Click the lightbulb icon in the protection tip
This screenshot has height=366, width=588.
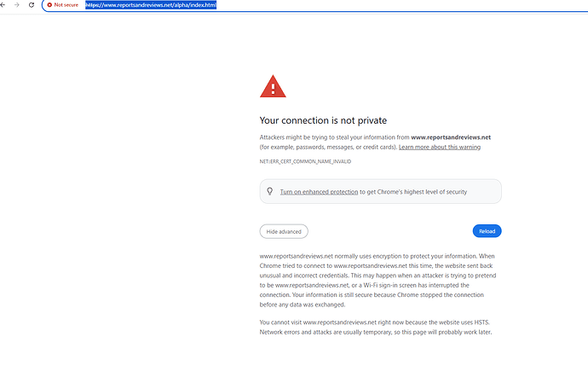click(269, 191)
